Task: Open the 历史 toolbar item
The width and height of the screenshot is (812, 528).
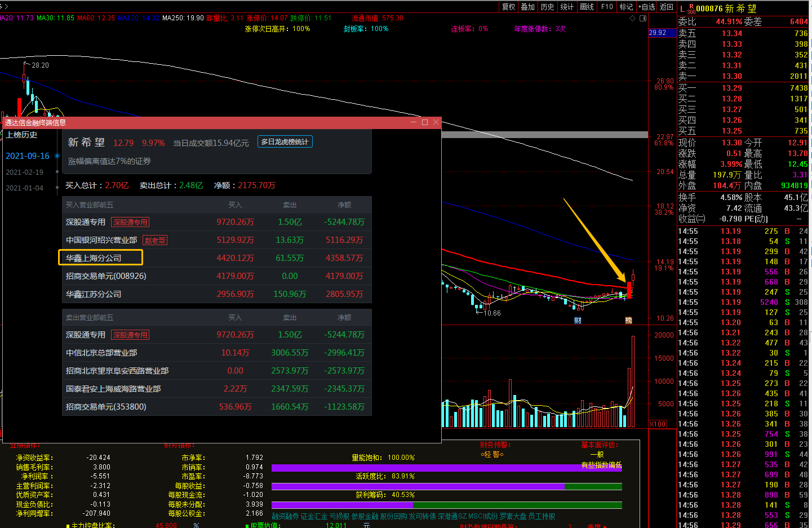Action: [547, 7]
